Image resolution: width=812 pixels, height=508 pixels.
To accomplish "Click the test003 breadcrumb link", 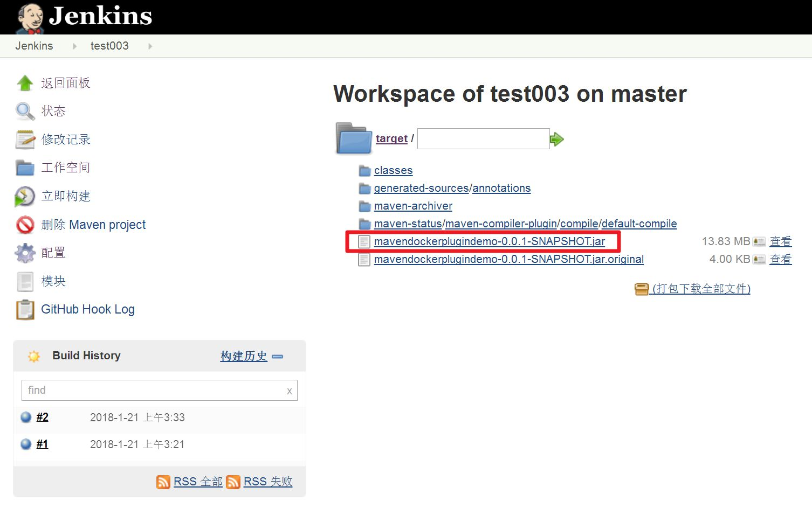I will (109, 46).
